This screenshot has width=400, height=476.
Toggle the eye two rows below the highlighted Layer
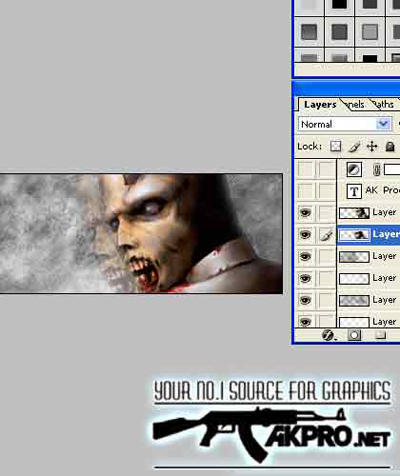click(x=305, y=278)
